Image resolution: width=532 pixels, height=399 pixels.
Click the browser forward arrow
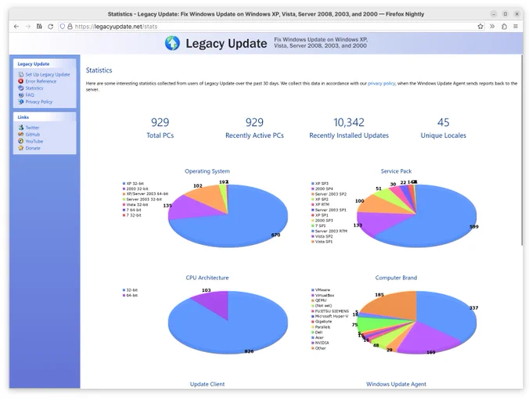(x=28, y=27)
